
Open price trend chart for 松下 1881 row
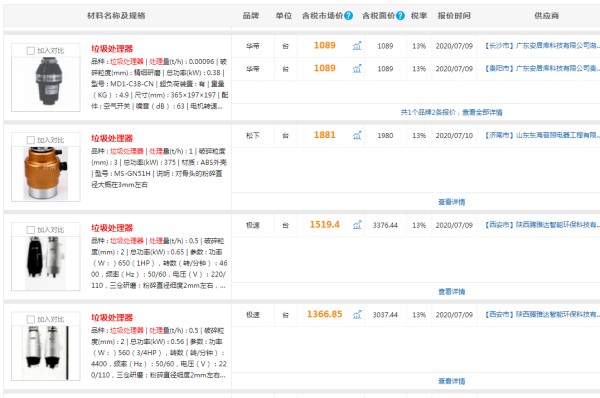click(357, 135)
